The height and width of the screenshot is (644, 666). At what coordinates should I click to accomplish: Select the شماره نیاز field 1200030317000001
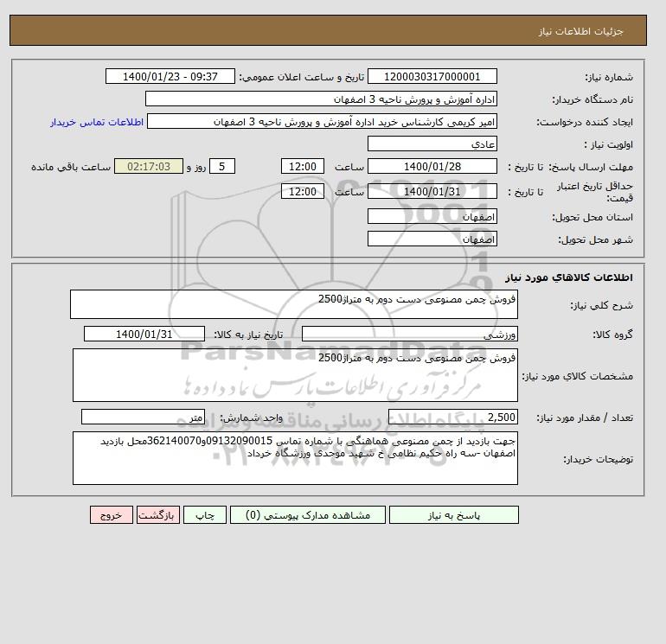tap(432, 76)
